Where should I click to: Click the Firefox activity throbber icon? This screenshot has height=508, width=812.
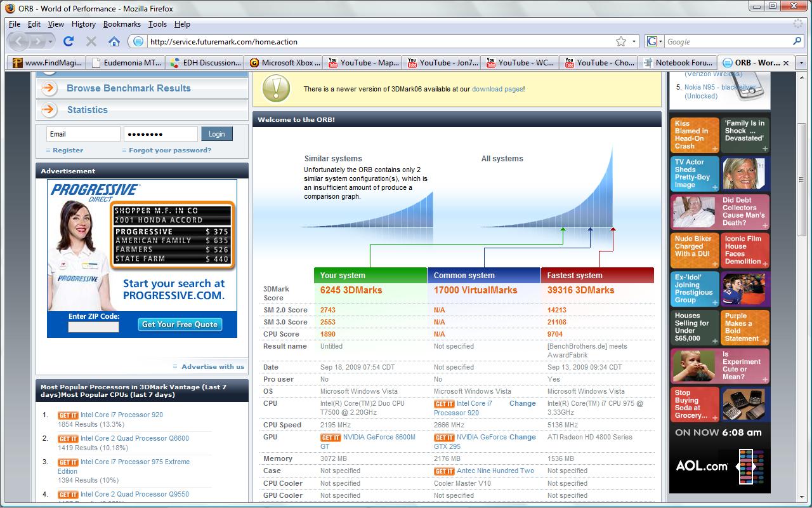(797, 24)
